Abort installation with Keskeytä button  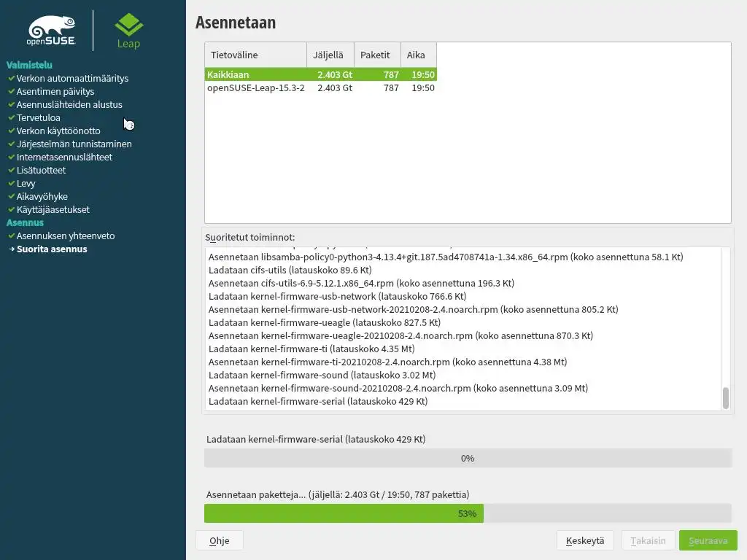585,540
